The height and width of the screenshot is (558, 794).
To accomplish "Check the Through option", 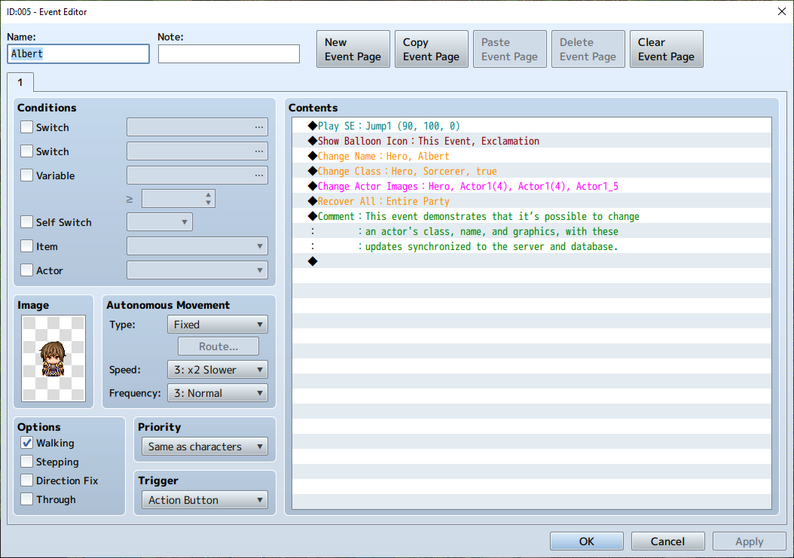I will pyautogui.click(x=27, y=499).
